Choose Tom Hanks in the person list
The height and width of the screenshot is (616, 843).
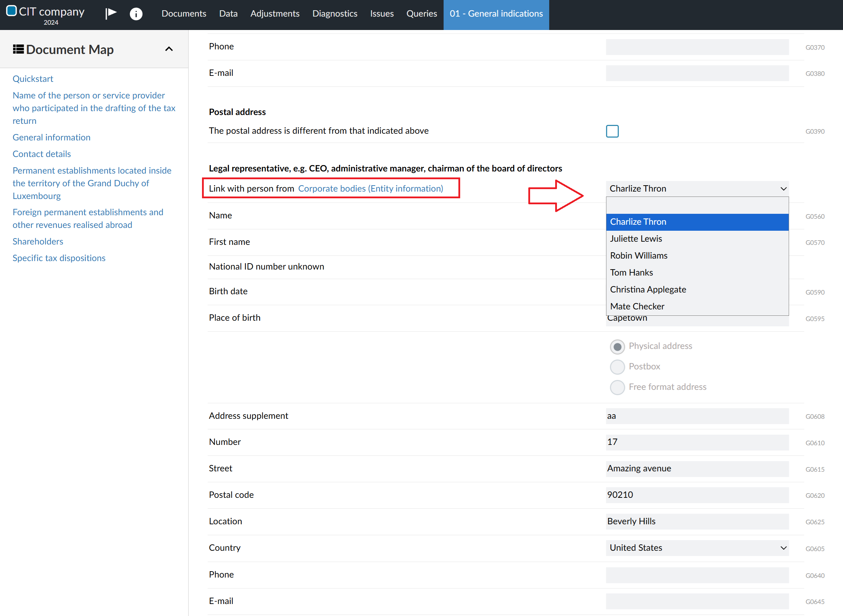click(x=631, y=273)
